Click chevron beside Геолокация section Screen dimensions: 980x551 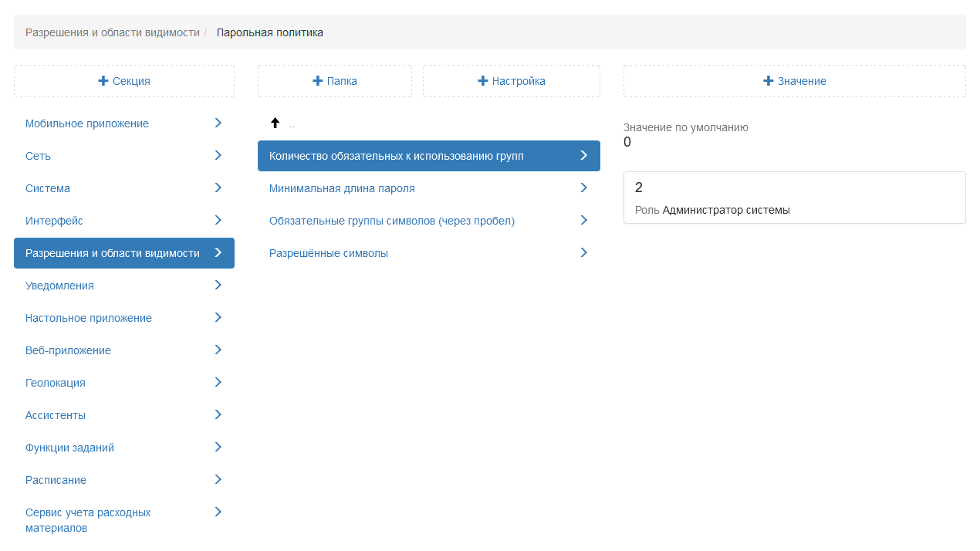[218, 383]
